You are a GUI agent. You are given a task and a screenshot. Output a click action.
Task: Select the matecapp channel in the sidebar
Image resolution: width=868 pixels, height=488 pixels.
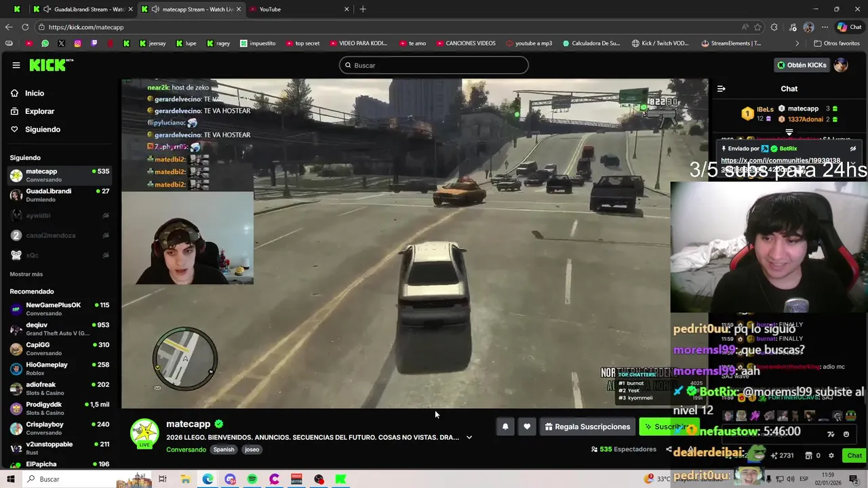coord(60,176)
